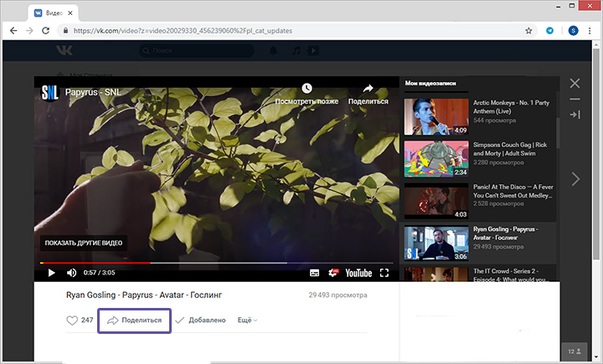The image size is (603, 364).
Task: Close the VK browser tab
Action: [70, 13]
